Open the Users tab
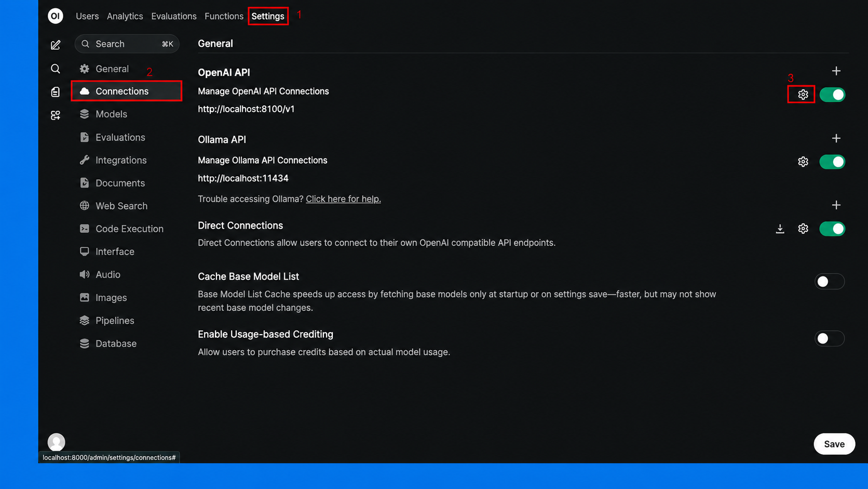Screen dimensions: 868x489 tap(87, 16)
